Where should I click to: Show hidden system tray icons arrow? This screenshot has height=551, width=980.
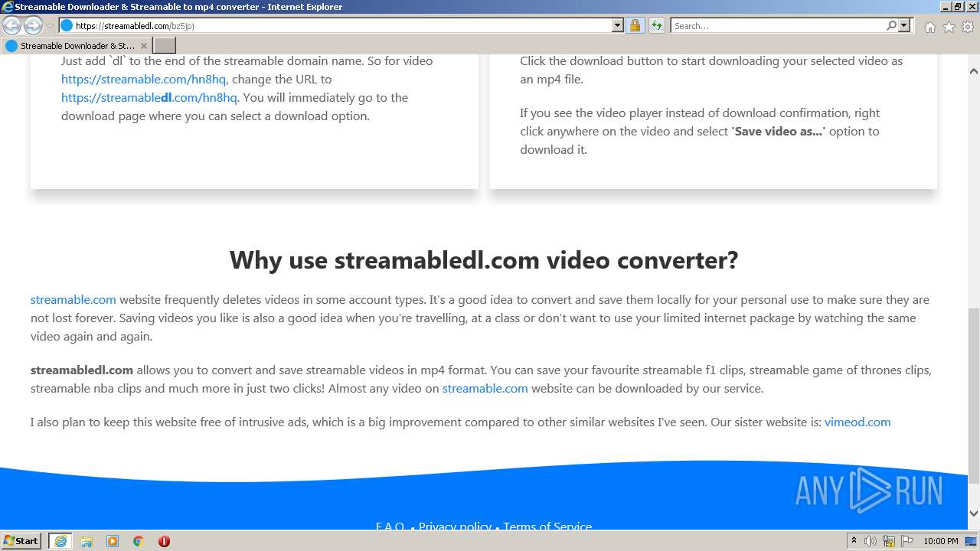coord(854,541)
